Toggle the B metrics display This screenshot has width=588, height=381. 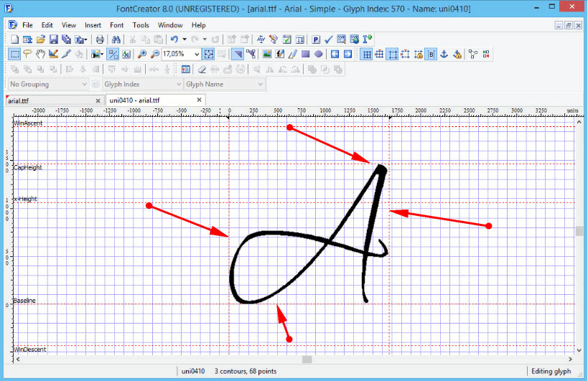pos(431,55)
